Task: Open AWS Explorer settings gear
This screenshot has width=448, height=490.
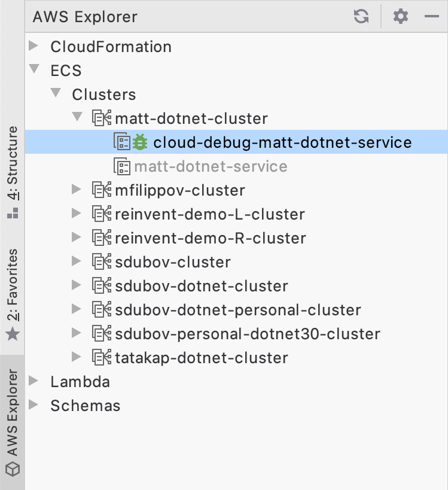Action: [401, 16]
